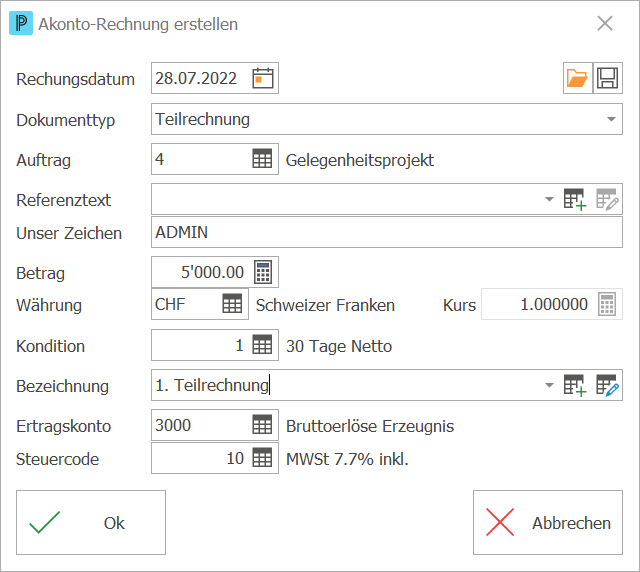
Task: Expand the Dokumenttyp dropdown
Action: (611, 119)
